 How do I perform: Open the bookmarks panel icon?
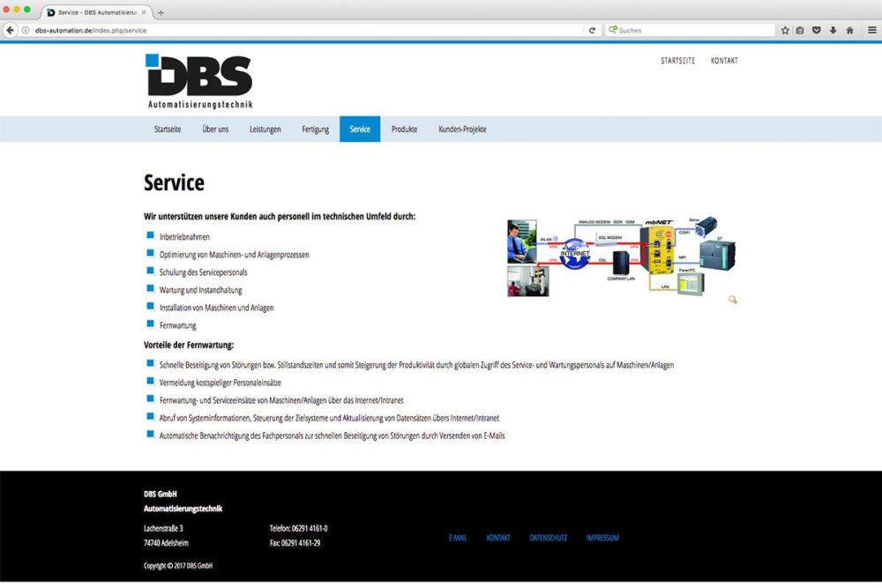click(x=799, y=29)
